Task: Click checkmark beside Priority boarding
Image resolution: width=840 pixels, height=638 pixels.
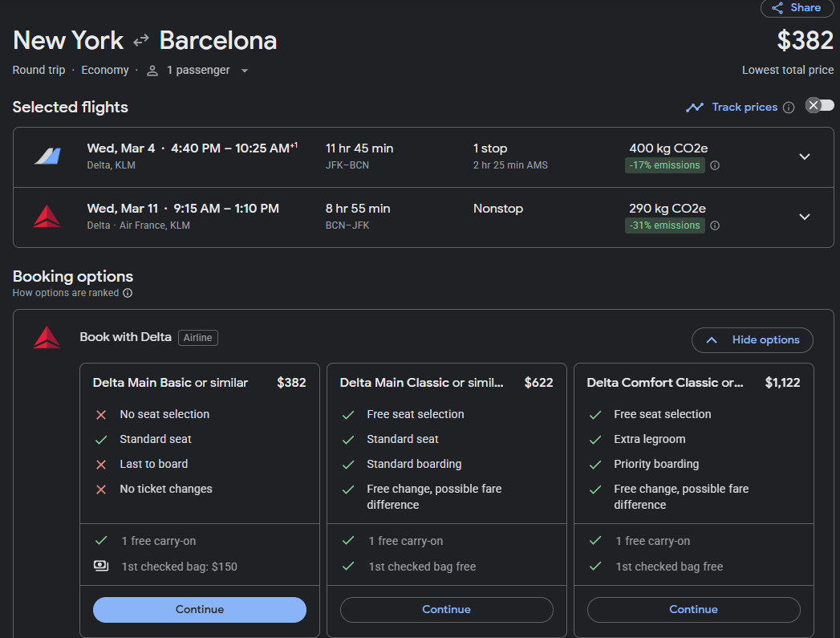Action: (x=595, y=465)
